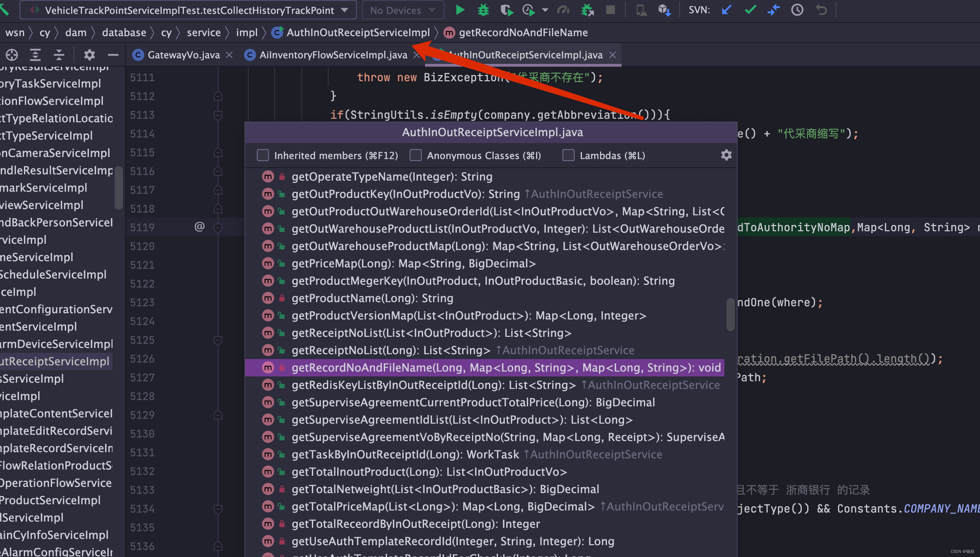The image size is (980, 557).
Task: Switch to GatewayVo.java tab
Action: click(x=183, y=55)
